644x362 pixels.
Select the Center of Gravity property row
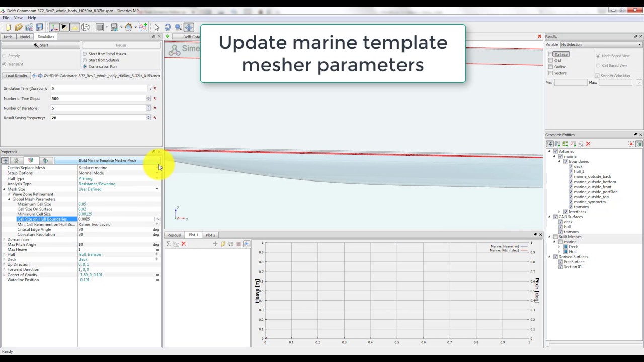(80, 275)
